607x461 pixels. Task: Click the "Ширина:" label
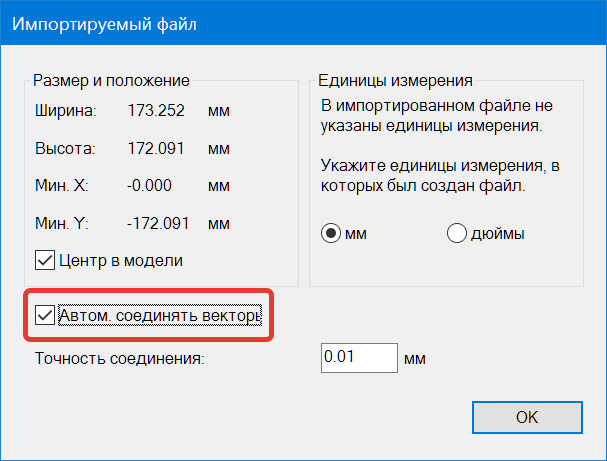(64, 110)
